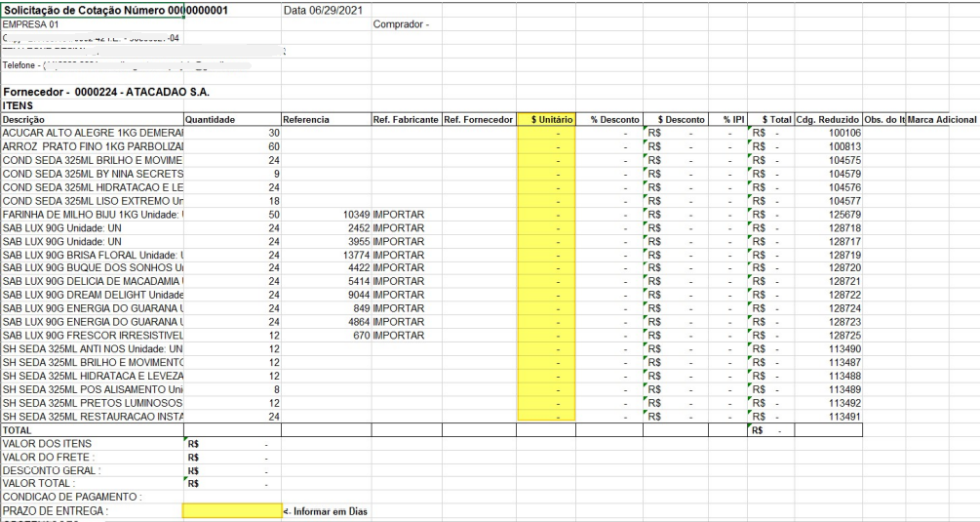Click reference cell 670
This screenshot has width=980, height=522.
(327, 335)
